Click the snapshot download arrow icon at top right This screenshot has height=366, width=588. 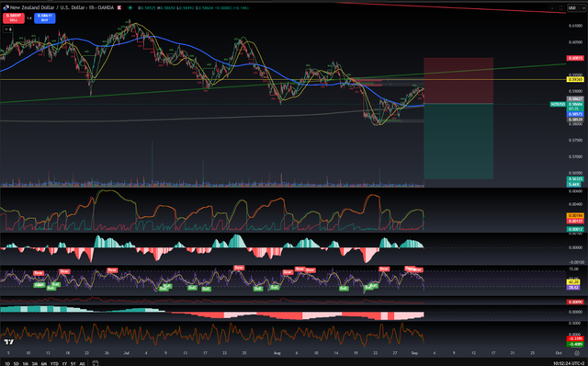coord(552,7)
